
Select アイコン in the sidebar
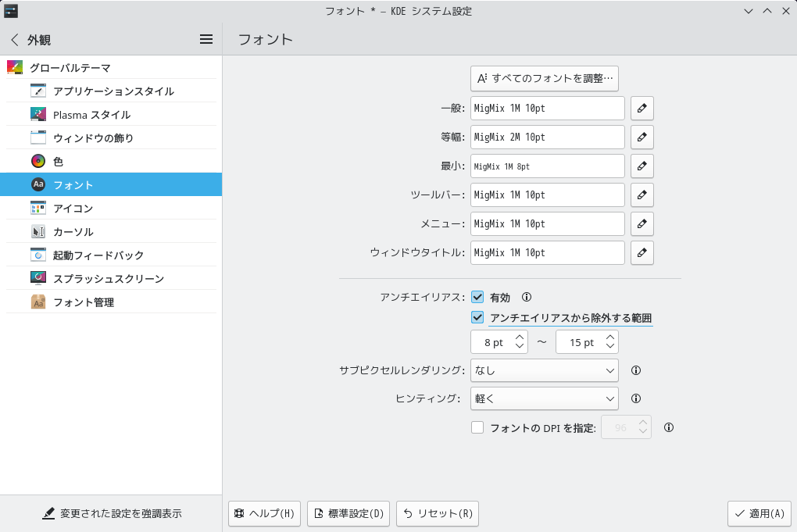[x=73, y=209]
